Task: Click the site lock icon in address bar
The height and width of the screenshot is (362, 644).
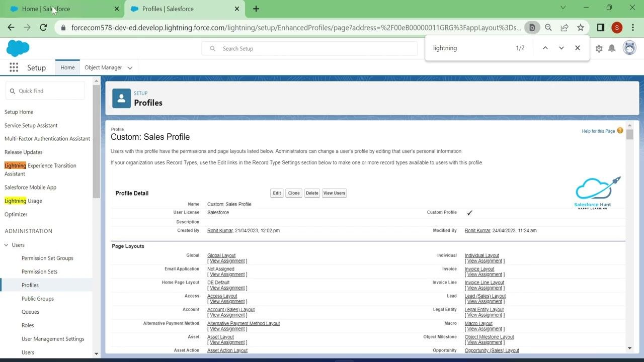Action: [x=63, y=28]
